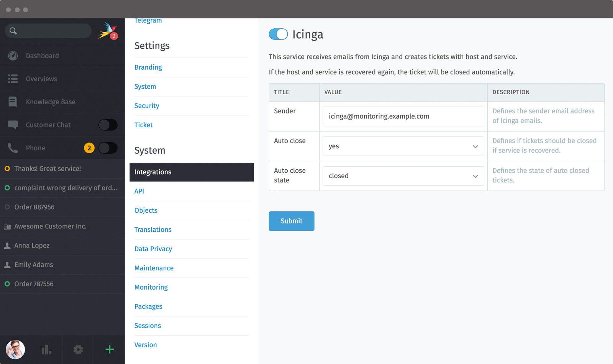Disable the Icinga integration toggle
The image size is (613, 364).
pyautogui.click(x=279, y=34)
